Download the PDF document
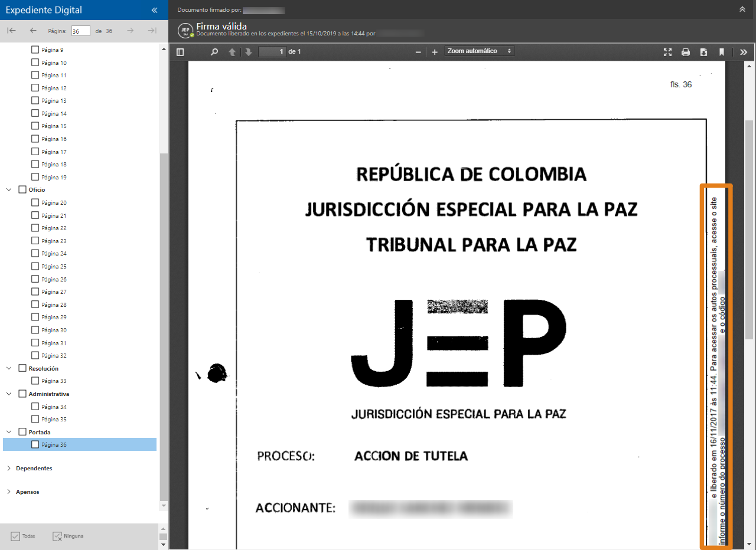The image size is (756, 550). [x=704, y=52]
